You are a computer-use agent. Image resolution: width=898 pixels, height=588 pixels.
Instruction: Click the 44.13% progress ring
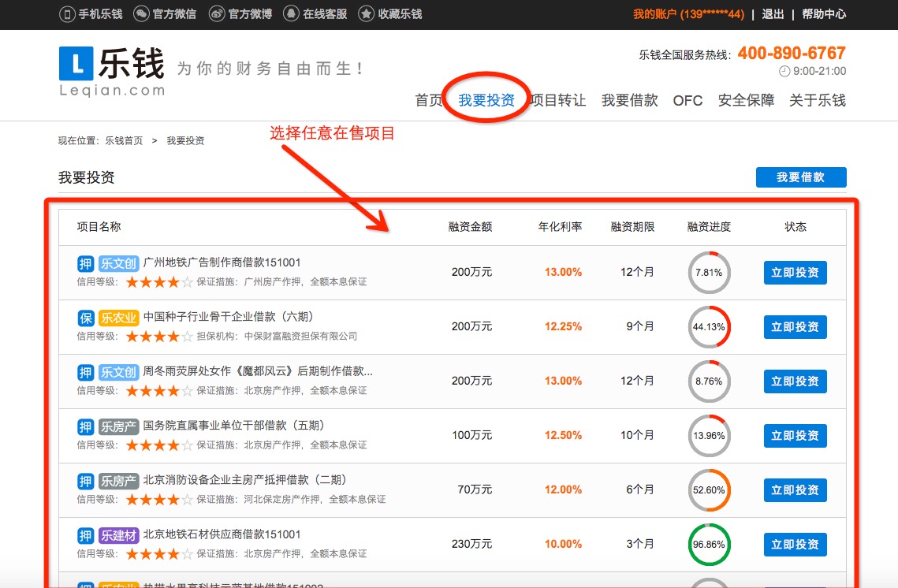pyautogui.click(x=709, y=327)
